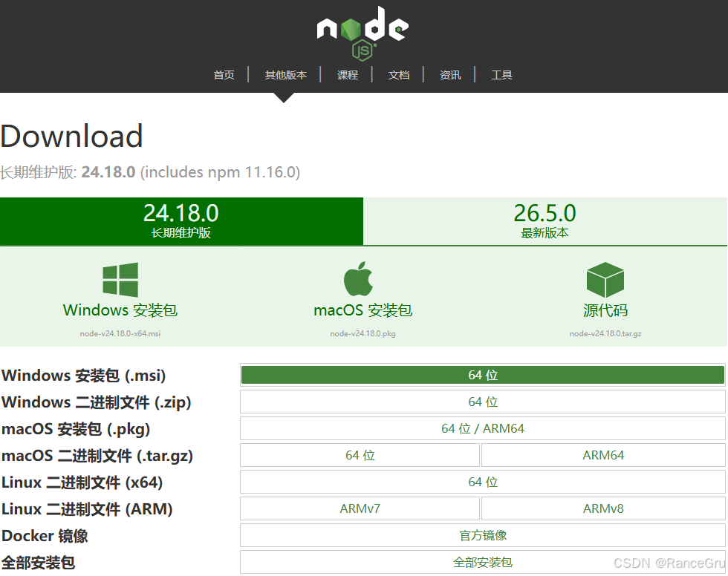The width and height of the screenshot is (728, 576).
Task: Open the 文档 menu item
Action: [x=399, y=75]
